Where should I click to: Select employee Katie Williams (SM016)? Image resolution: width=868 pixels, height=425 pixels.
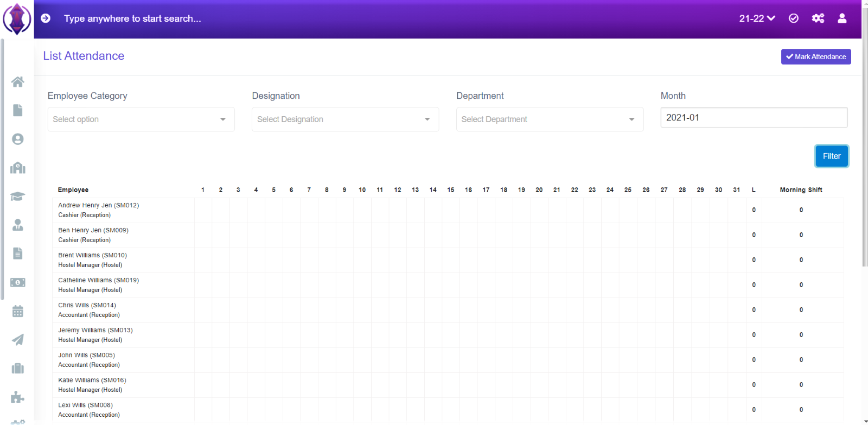tap(92, 380)
